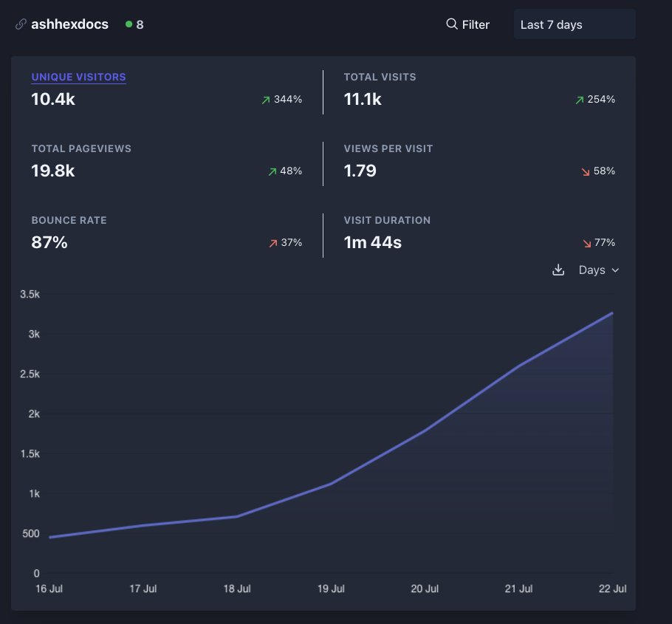The image size is (672, 624).
Task: Open the ashhexdocs site name
Action: (x=70, y=24)
